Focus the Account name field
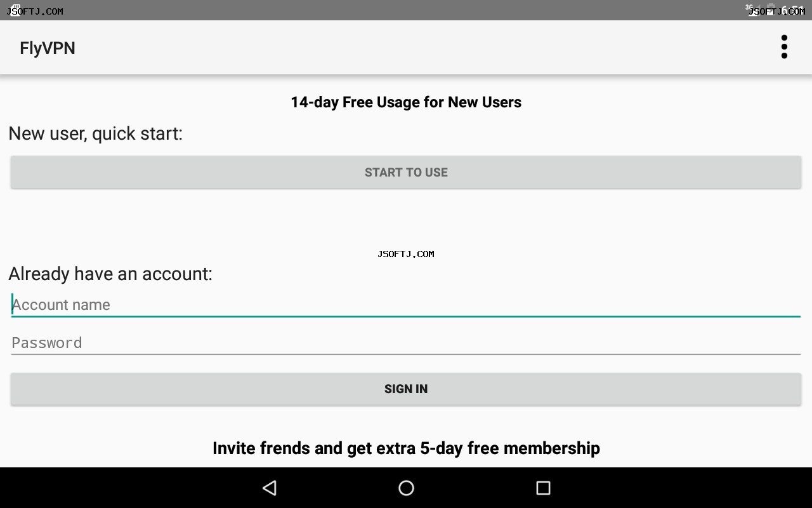This screenshot has height=508, width=812. 406,305
